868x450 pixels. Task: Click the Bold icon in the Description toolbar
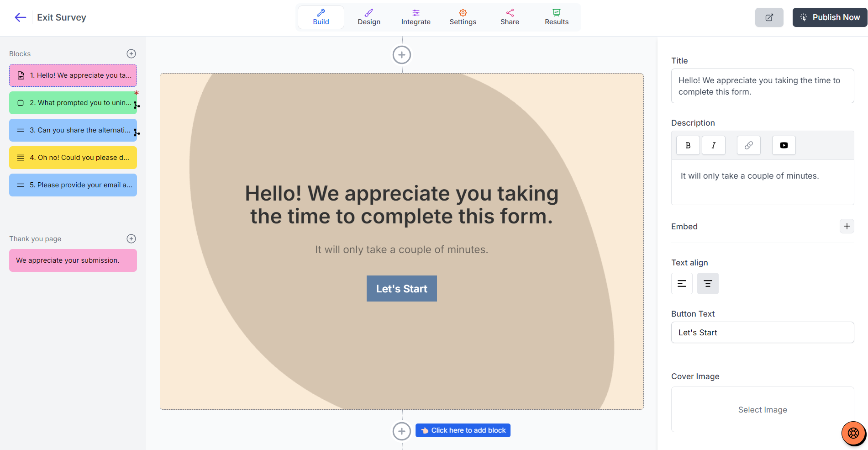(x=688, y=145)
